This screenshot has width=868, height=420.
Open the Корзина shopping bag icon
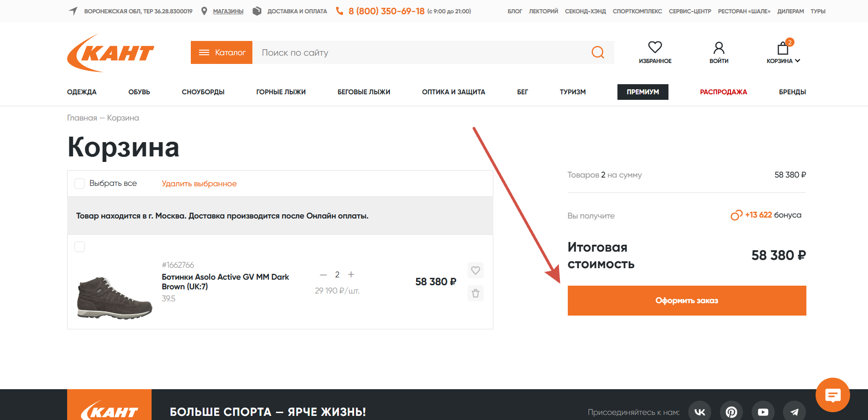[783, 48]
